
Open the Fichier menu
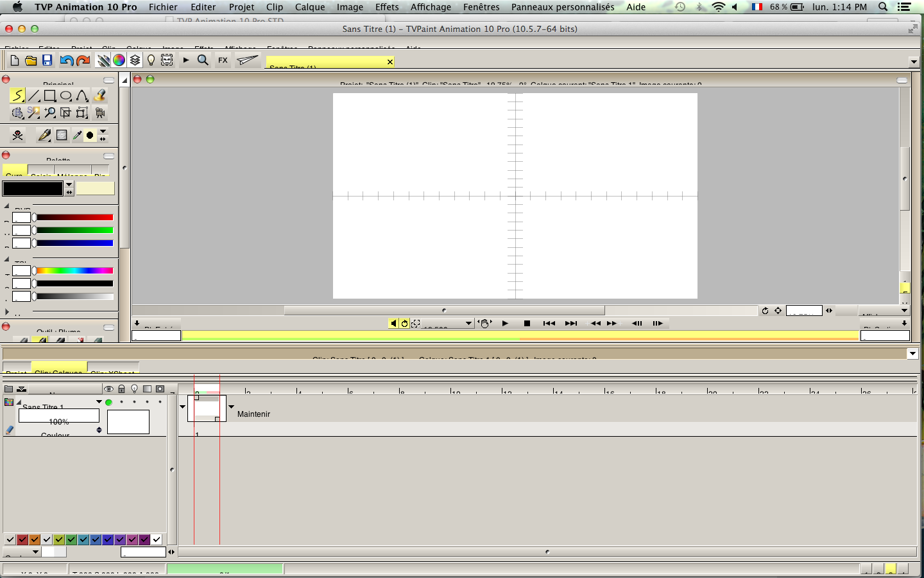pyautogui.click(x=163, y=7)
